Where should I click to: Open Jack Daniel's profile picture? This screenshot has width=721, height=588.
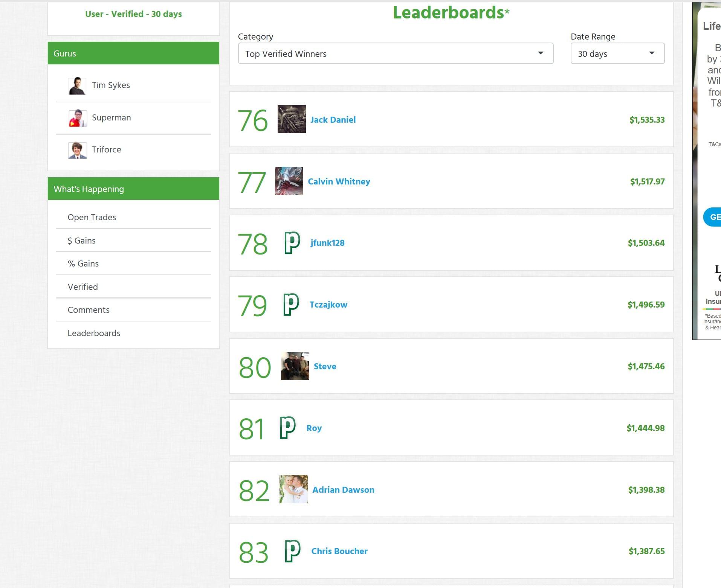pyautogui.click(x=292, y=119)
